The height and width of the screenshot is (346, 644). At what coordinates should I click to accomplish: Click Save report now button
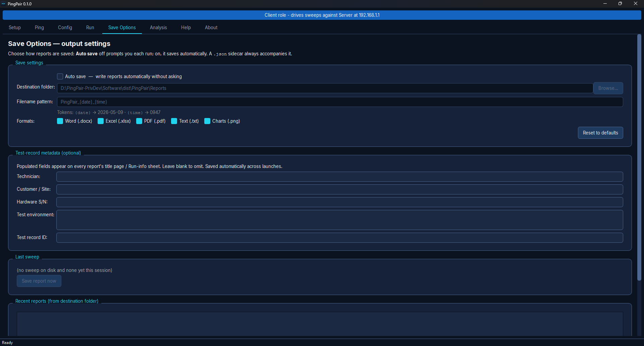39,281
